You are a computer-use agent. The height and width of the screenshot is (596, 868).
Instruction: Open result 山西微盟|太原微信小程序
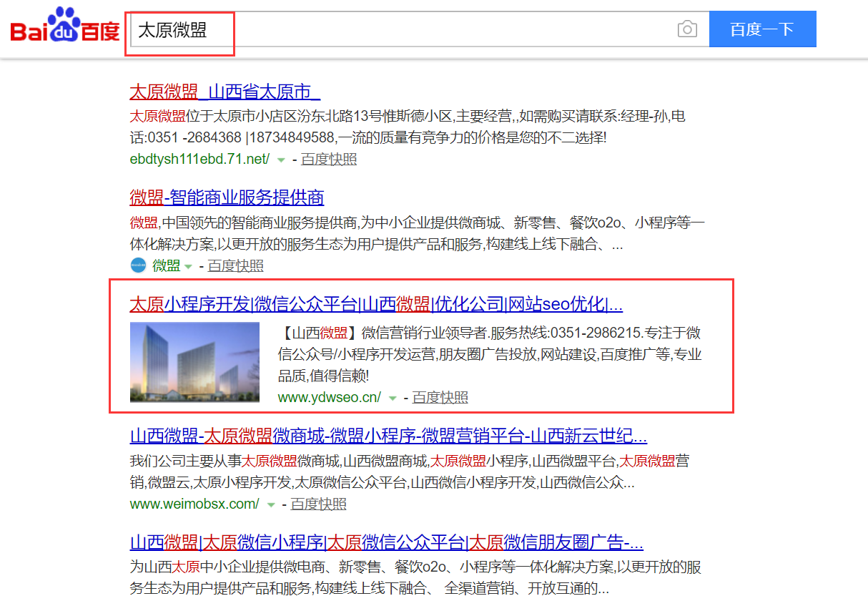(386, 541)
